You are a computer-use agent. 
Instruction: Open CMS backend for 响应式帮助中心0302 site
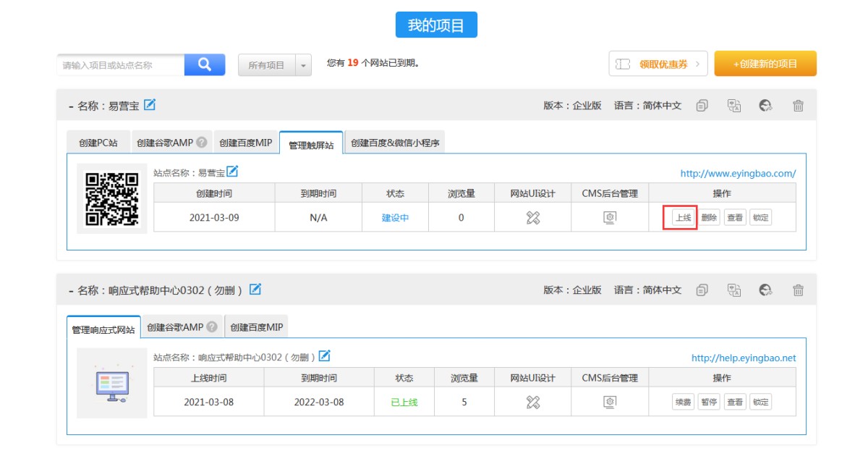(610, 402)
